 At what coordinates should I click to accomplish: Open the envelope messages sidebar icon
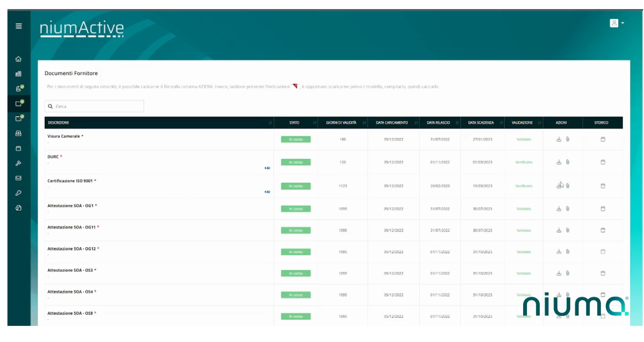pyautogui.click(x=19, y=178)
